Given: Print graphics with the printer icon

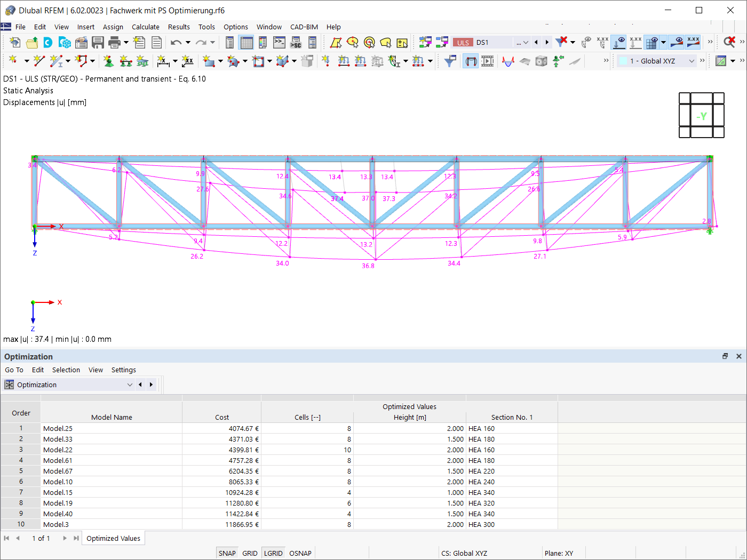Looking at the screenshot, I should (114, 43).
